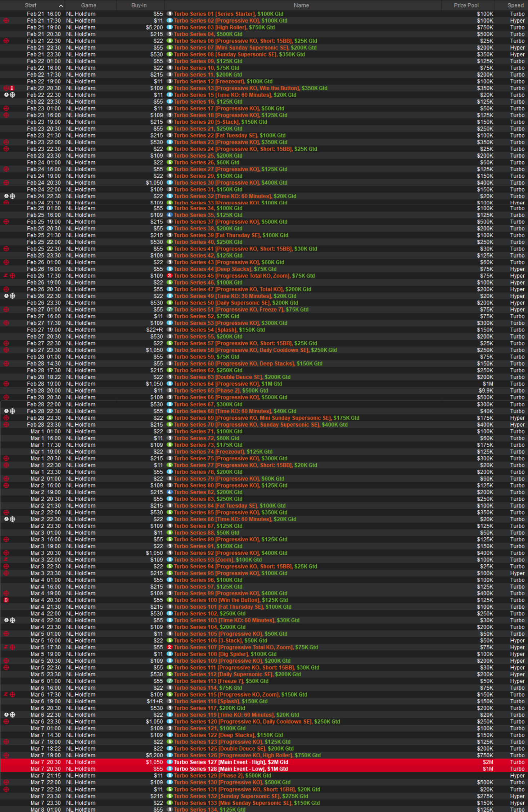Screen dimensions: 528x812
Task: Click the 4-max seat icon on Turbo Series 35
Action: point(170,215)
